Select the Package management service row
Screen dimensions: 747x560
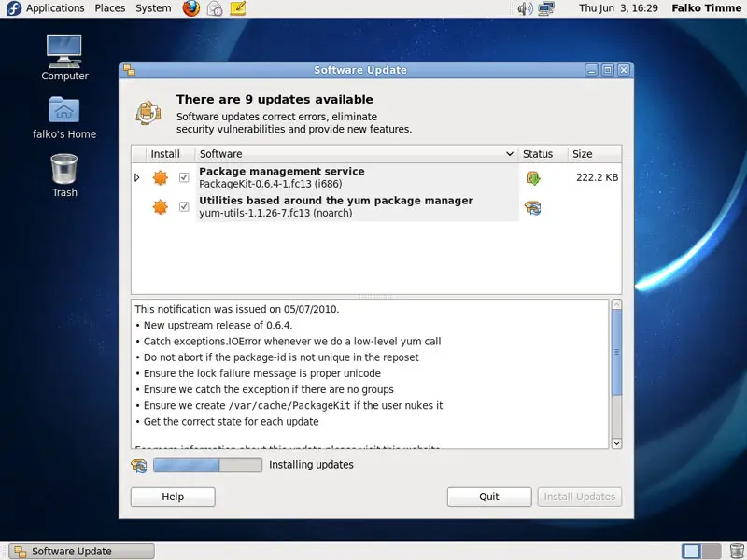376,177
